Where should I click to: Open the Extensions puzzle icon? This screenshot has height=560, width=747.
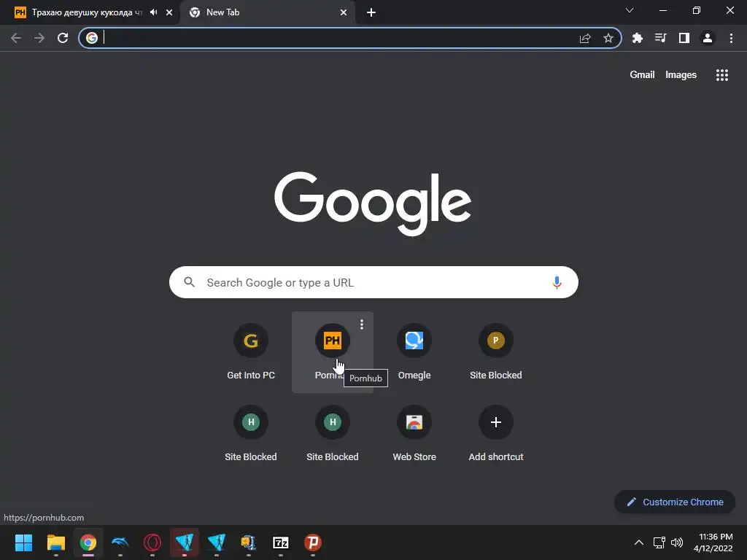(x=637, y=38)
